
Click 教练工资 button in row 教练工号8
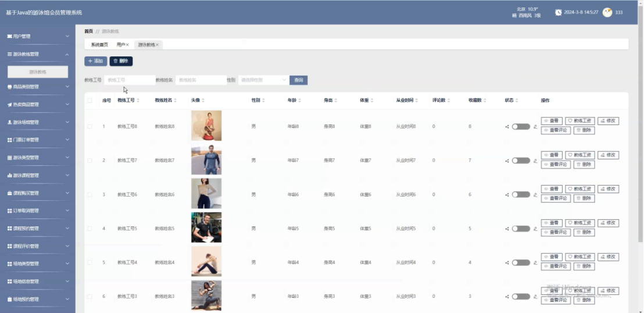pyautogui.click(x=580, y=121)
